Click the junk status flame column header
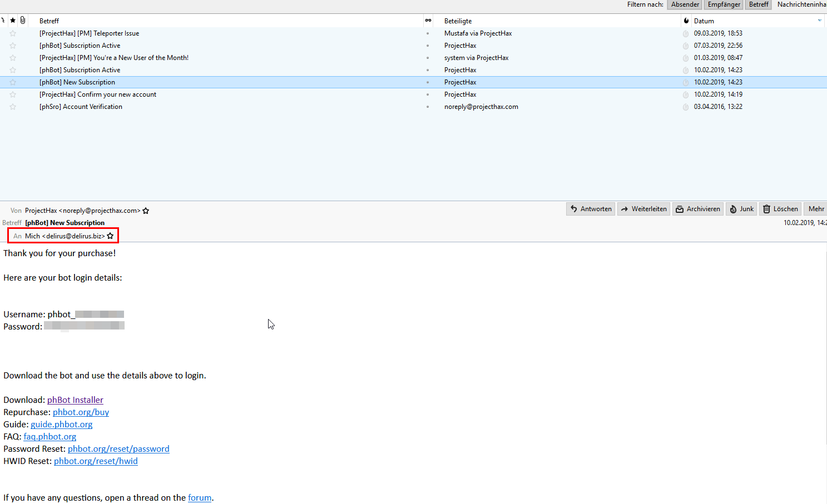Image resolution: width=827 pixels, height=504 pixels. 686,21
